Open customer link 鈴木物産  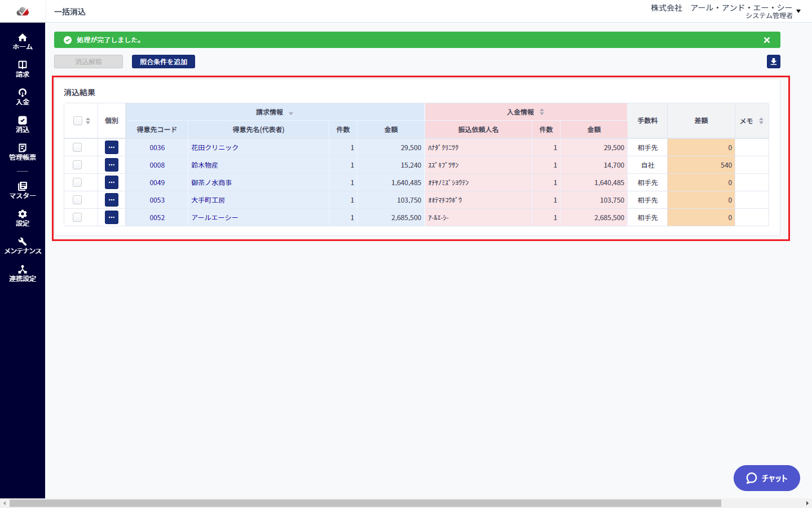coord(205,165)
